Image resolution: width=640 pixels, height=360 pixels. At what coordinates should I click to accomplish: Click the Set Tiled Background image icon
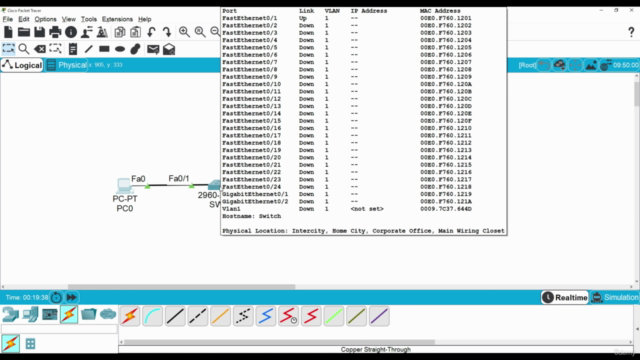pyautogui.click(x=591, y=65)
